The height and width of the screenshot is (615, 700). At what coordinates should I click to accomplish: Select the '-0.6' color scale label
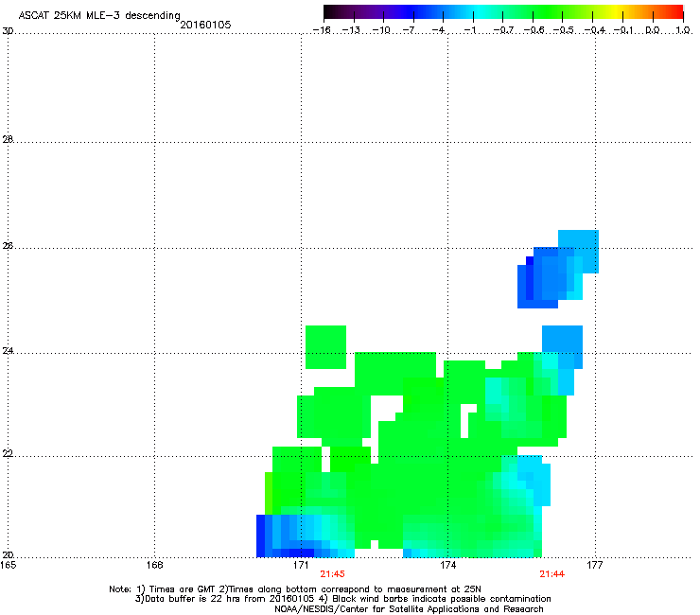[x=534, y=30]
